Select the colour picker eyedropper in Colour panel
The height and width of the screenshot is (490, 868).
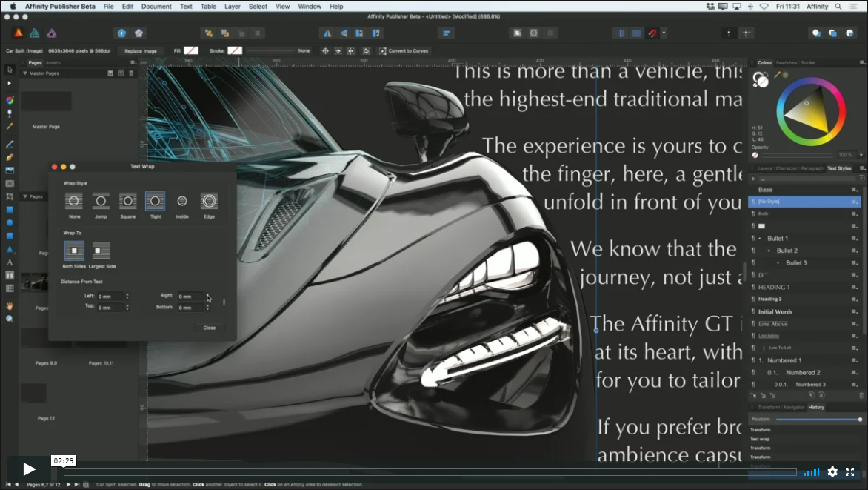777,75
